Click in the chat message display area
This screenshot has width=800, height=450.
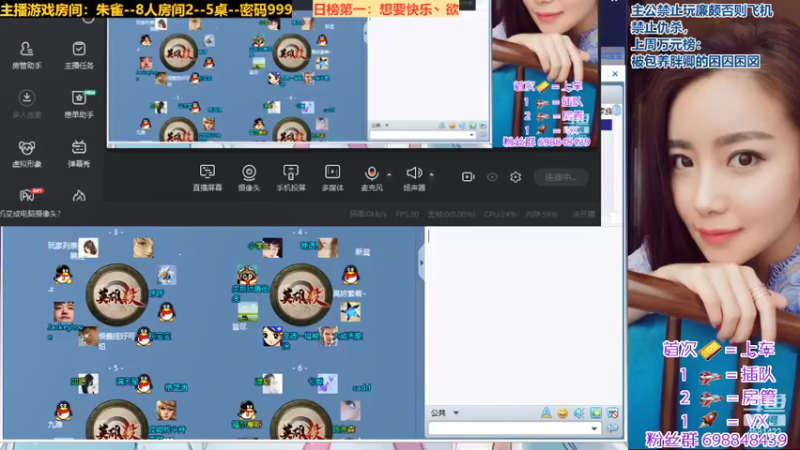523,315
